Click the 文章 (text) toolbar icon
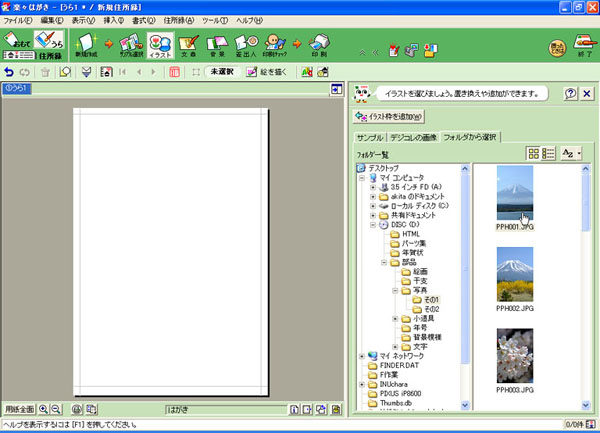 click(x=188, y=45)
